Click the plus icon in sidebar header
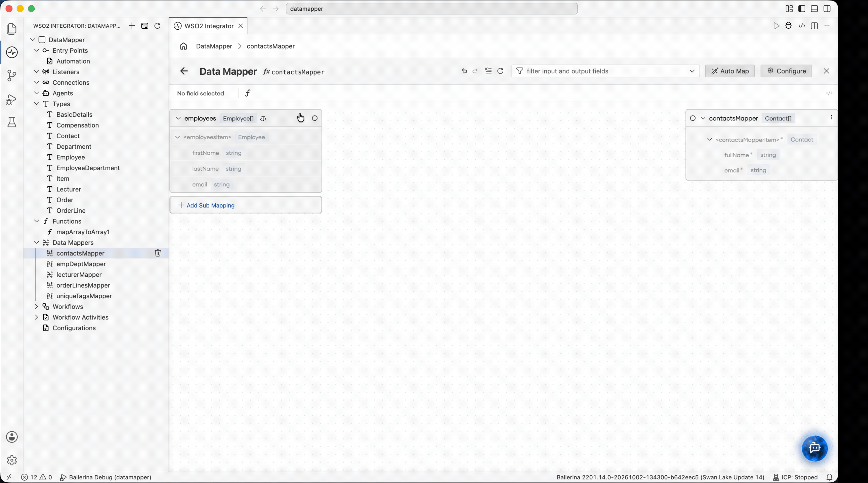The image size is (868, 483). click(132, 26)
